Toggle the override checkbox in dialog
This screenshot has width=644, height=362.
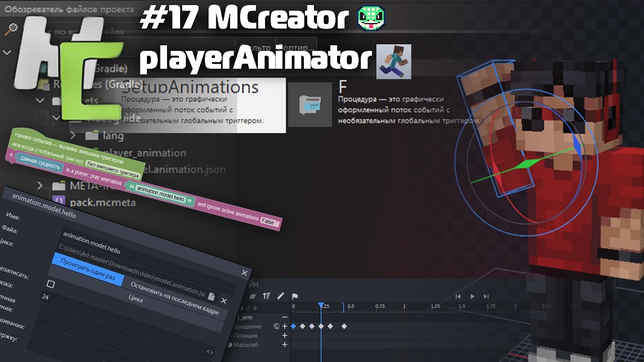pyautogui.click(x=50, y=285)
